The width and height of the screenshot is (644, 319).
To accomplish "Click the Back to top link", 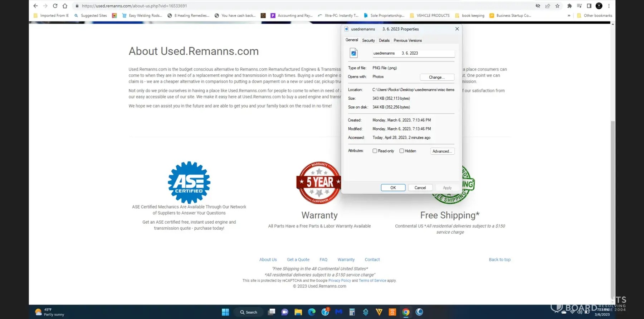I will [500, 260].
